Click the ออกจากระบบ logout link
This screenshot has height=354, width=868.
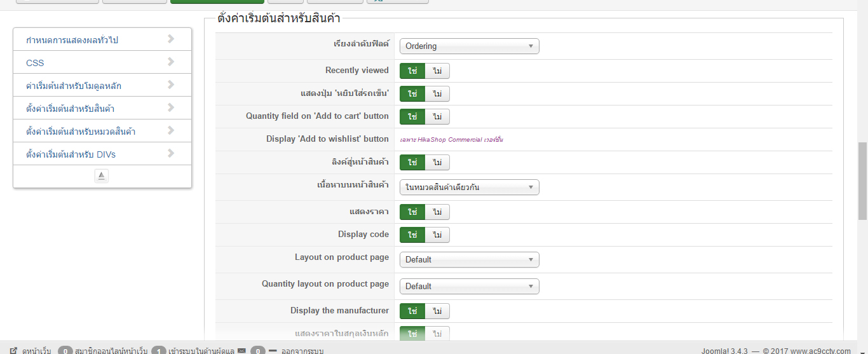pos(302,351)
